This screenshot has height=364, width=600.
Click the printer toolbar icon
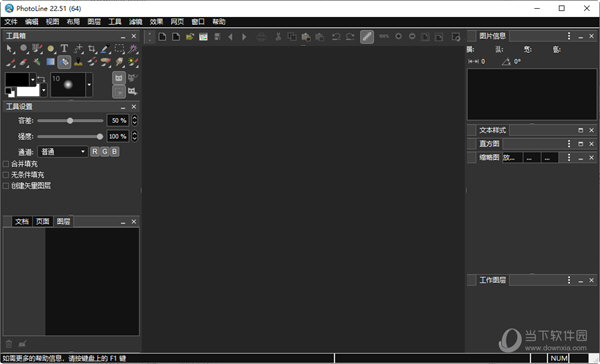click(261, 37)
